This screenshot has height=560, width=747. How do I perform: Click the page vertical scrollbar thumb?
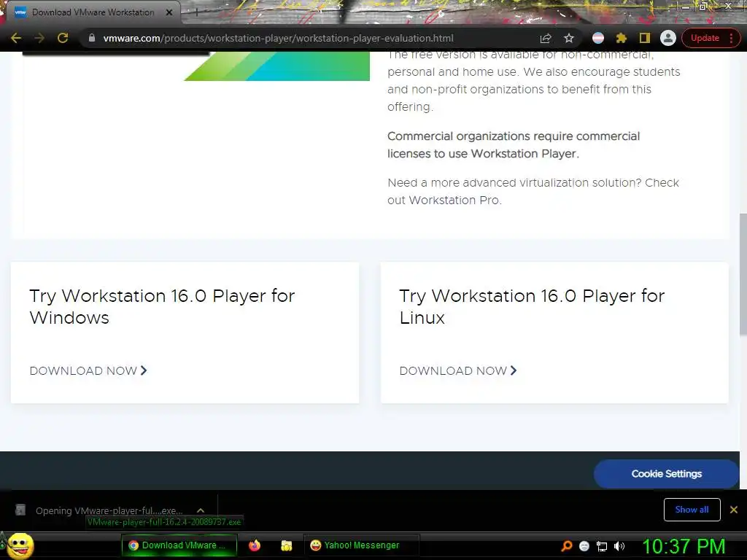[743, 275]
